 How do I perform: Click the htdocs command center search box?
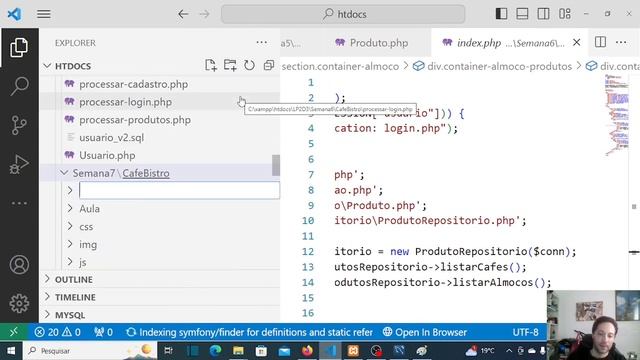(343, 14)
